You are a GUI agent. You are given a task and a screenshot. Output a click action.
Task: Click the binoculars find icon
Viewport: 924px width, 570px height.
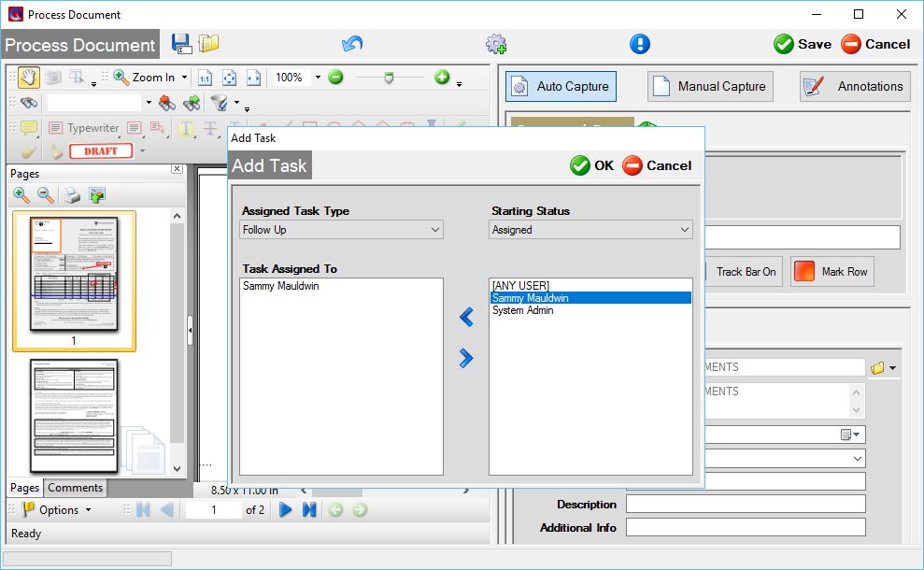pyautogui.click(x=29, y=103)
